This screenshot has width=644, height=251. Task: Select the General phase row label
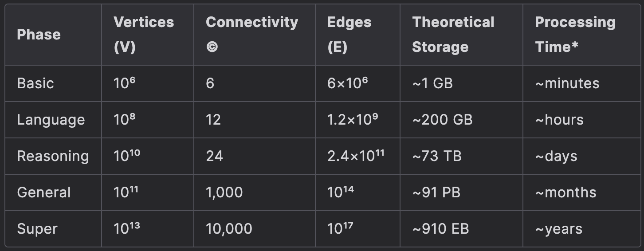click(44, 192)
